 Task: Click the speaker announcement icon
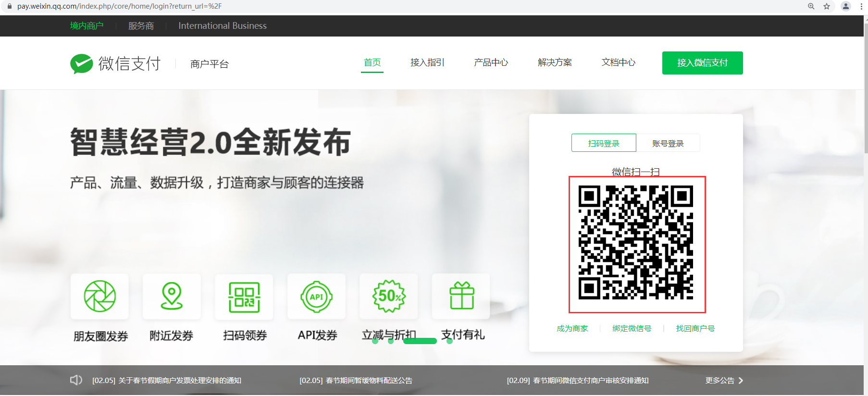click(x=76, y=380)
